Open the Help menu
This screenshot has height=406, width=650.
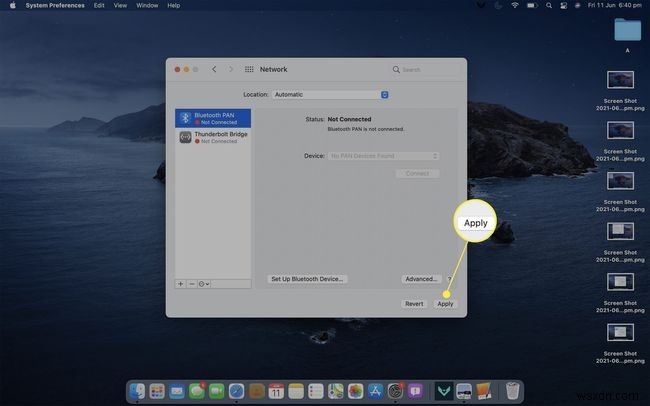click(174, 5)
